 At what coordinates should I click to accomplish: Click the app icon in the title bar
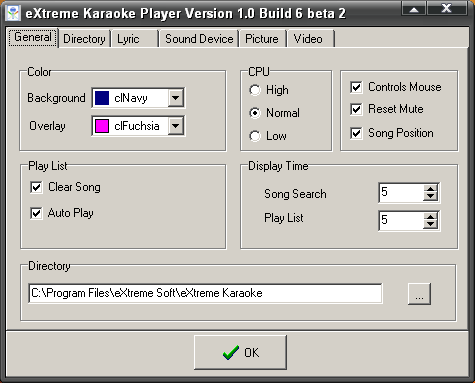(13, 13)
